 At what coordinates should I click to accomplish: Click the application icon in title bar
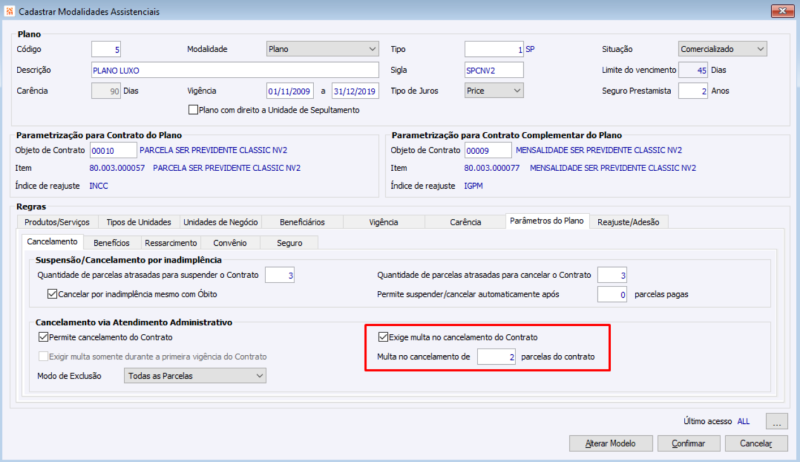click(x=9, y=11)
